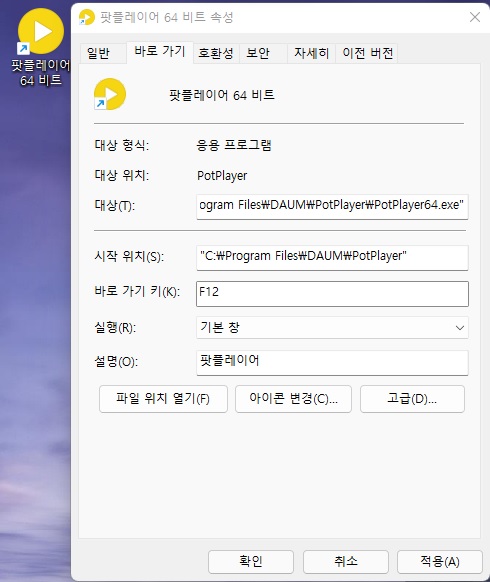The width and height of the screenshot is (490, 582).
Task: Click the 응용 프로그램 target type text
Action: pos(234,145)
